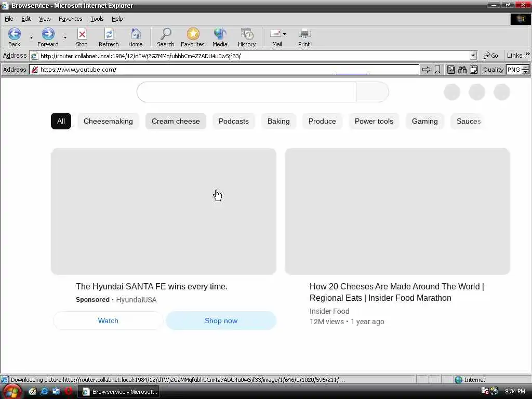Select the Cream cheese filter chip
532x399 pixels.
(176, 121)
